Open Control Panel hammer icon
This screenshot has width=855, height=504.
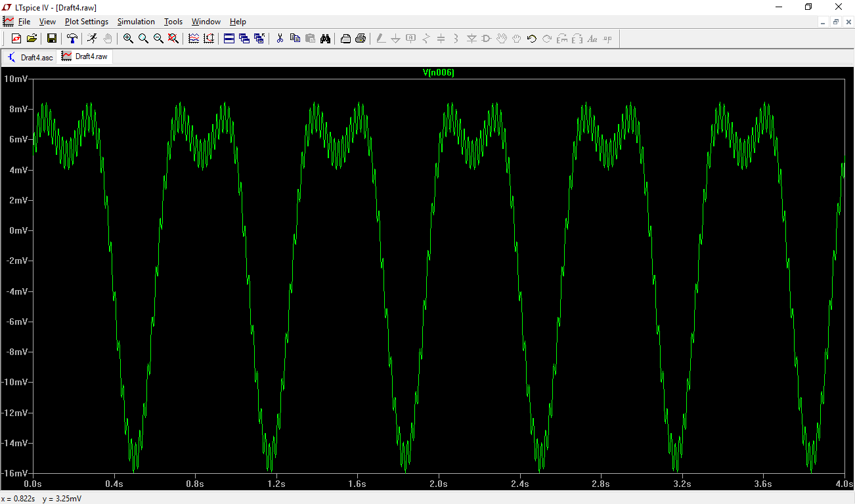(x=72, y=39)
